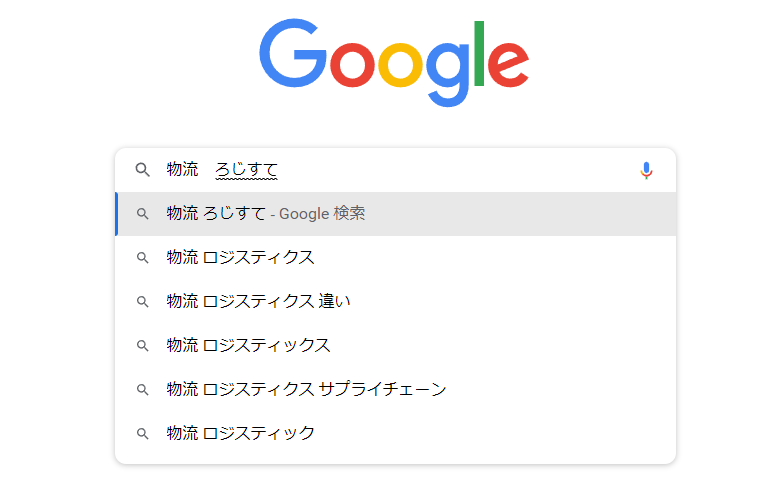The height and width of the screenshot is (498, 781).
Task: Click the search icon beside 物流 ロジスティック
Action: [143, 434]
